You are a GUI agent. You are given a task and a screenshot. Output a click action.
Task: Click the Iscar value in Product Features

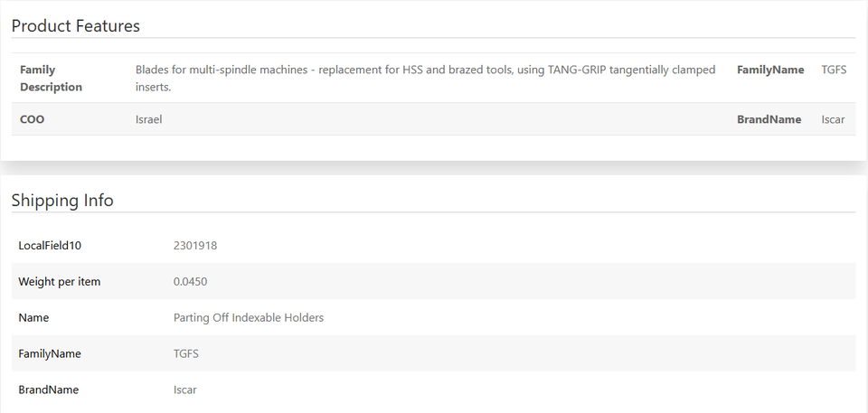[833, 119]
